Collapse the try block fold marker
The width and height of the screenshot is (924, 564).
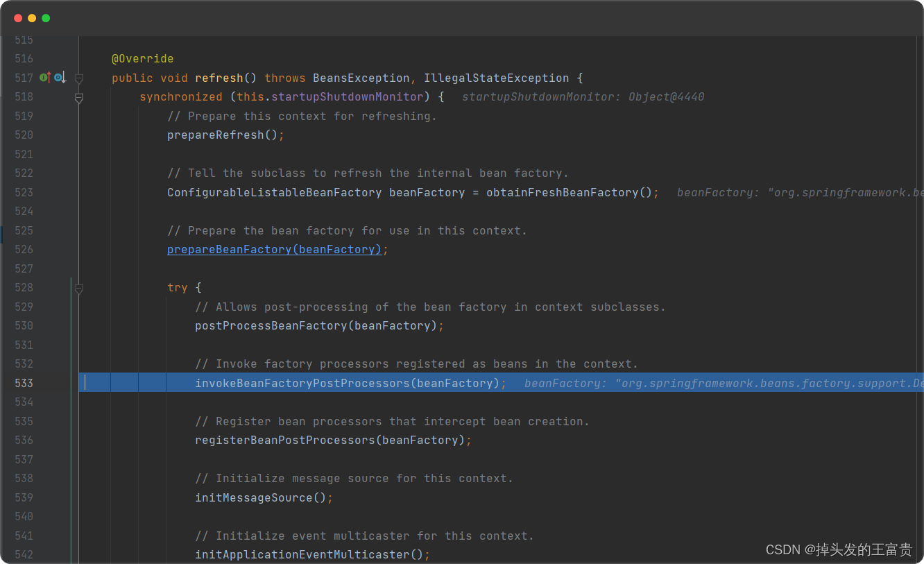pyautogui.click(x=79, y=288)
